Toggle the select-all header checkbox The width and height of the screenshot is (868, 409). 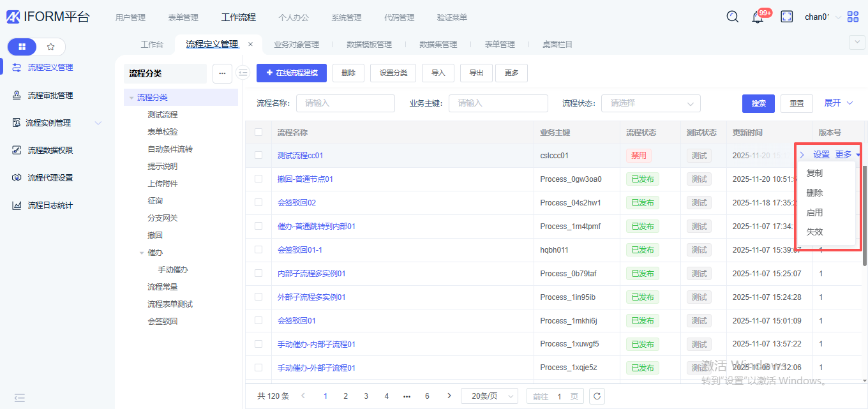click(258, 132)
